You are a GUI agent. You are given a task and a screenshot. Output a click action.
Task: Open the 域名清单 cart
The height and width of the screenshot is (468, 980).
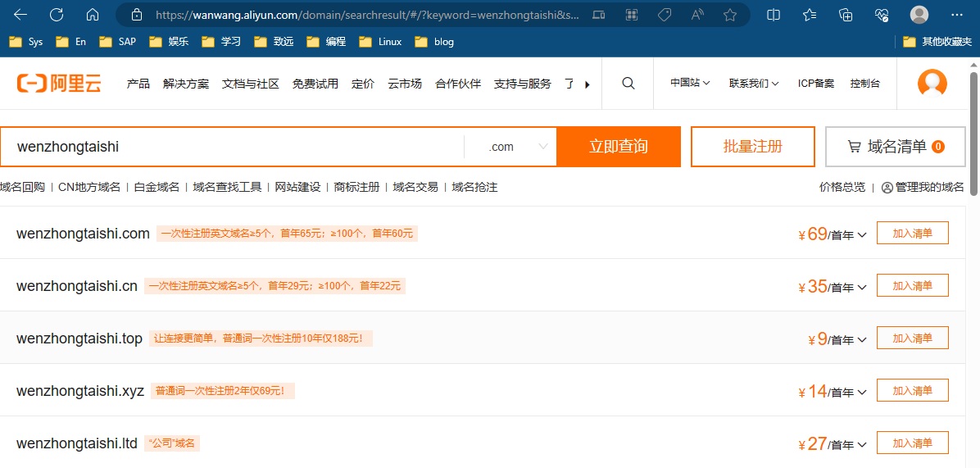(895, 147)
